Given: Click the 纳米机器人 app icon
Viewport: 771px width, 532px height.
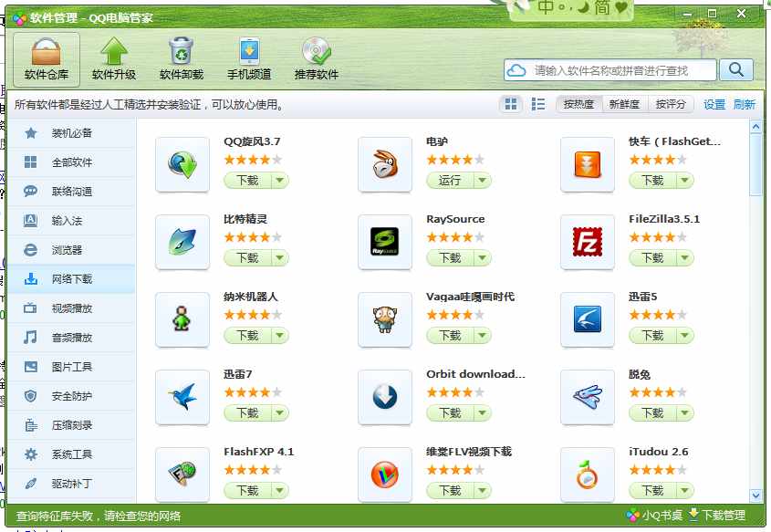Looking at the screenshot, I should tap(182, 319).
